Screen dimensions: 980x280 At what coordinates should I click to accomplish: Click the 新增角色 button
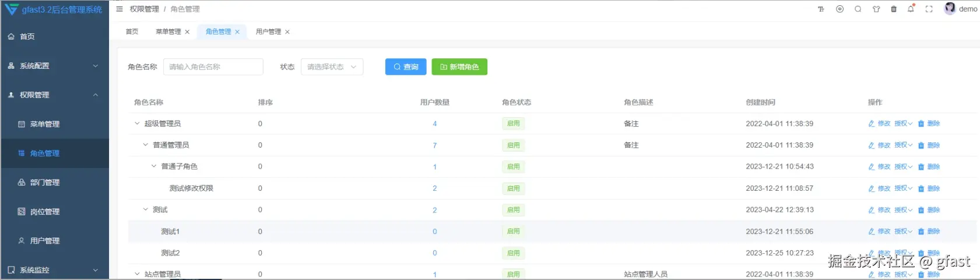point(459,67)
